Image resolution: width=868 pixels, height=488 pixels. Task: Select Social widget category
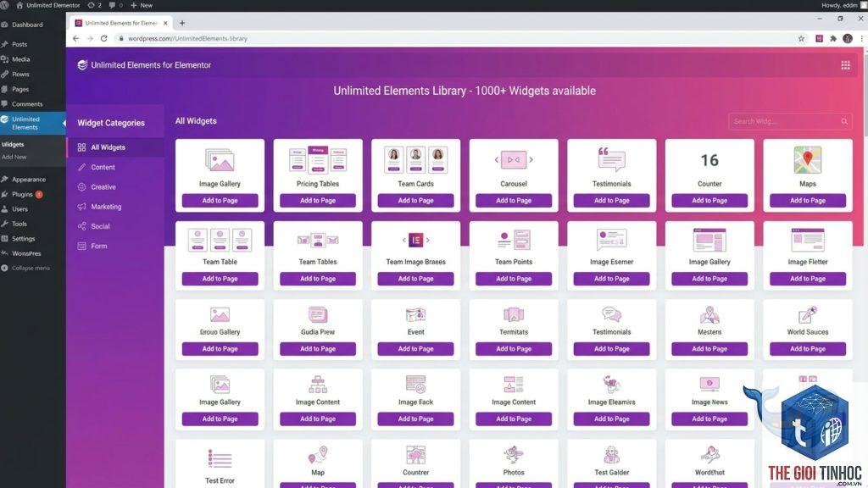tap(115, 226)
